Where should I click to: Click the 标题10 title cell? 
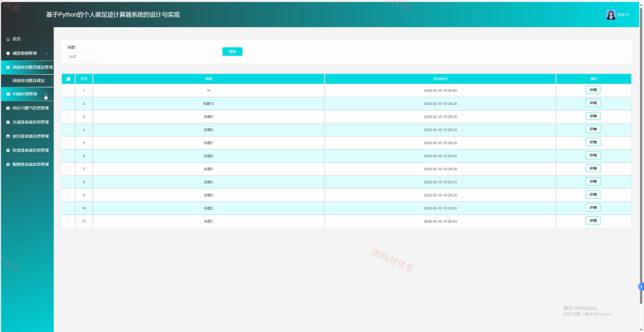[x=209, y=104]
